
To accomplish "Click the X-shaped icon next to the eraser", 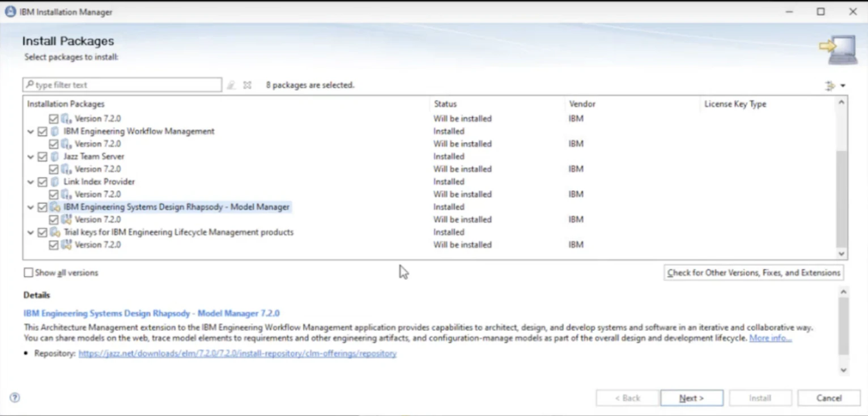I will coord(247,85).
